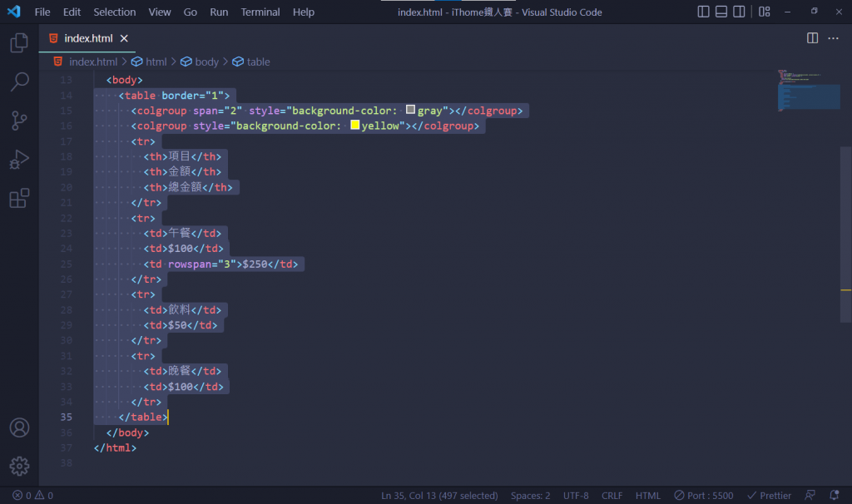Open notifications bell icon
The width and height of the screenshot is (852, 504).
point(834,496)
